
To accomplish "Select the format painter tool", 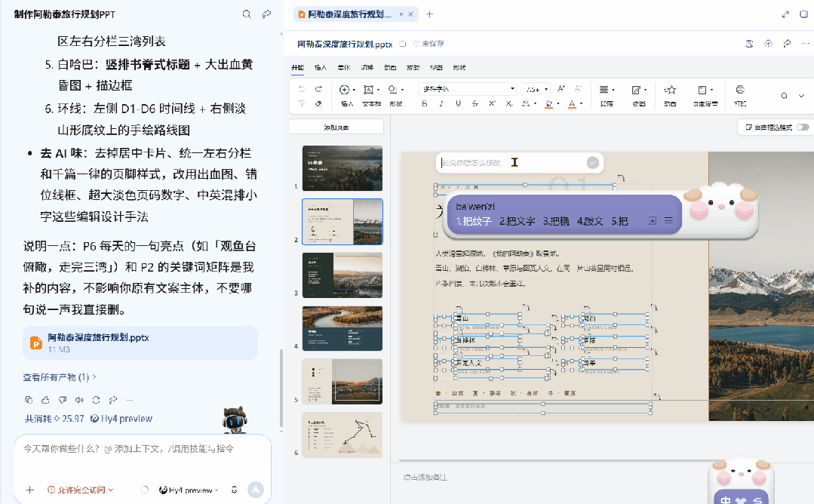I will coord(302,103).
